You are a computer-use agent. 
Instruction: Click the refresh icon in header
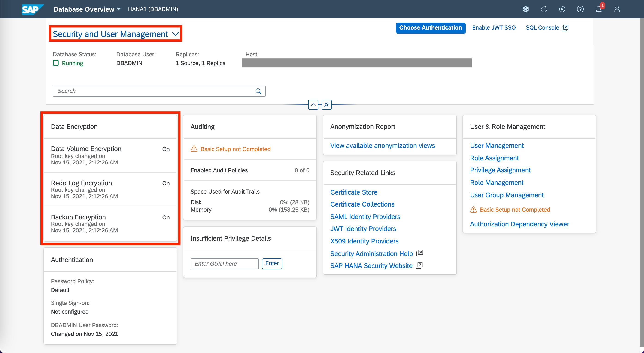click(x=544, y=9)
